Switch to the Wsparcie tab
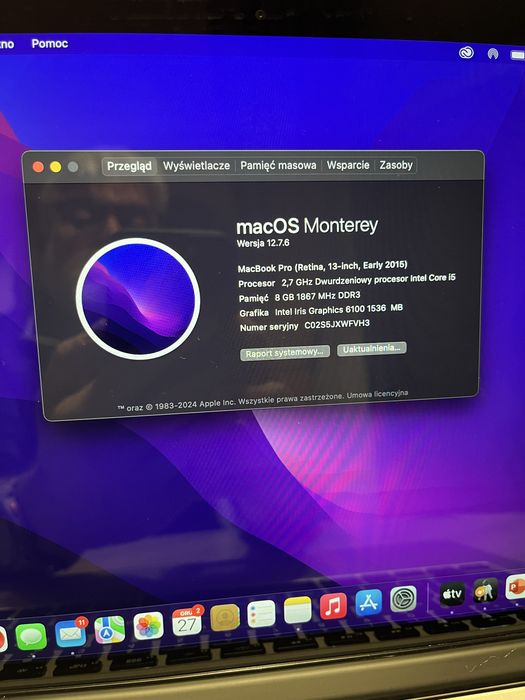The width and height of the screenshot is (525, 700). (348, 165)
